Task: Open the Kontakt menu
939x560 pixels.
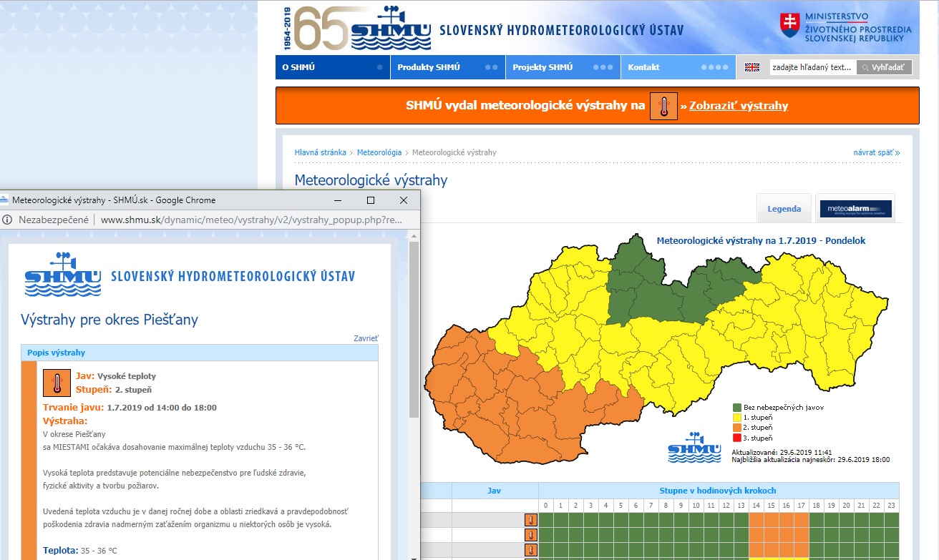Action: [x=678, y=67]
